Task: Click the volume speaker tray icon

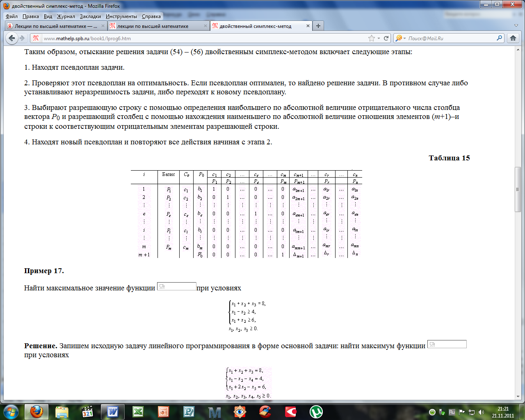Action: coord(481,412)
